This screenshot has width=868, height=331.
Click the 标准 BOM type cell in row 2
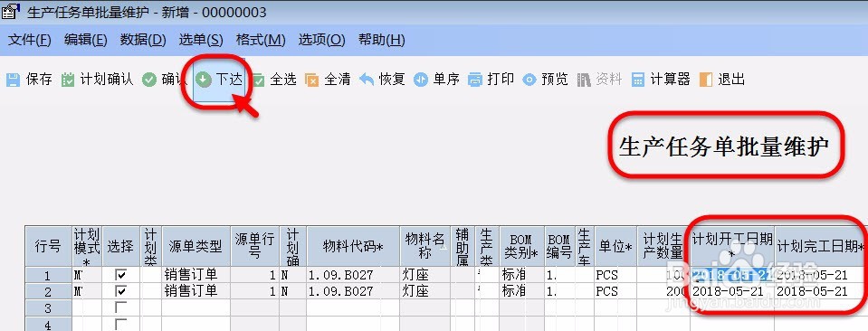[x=521, y=291]
